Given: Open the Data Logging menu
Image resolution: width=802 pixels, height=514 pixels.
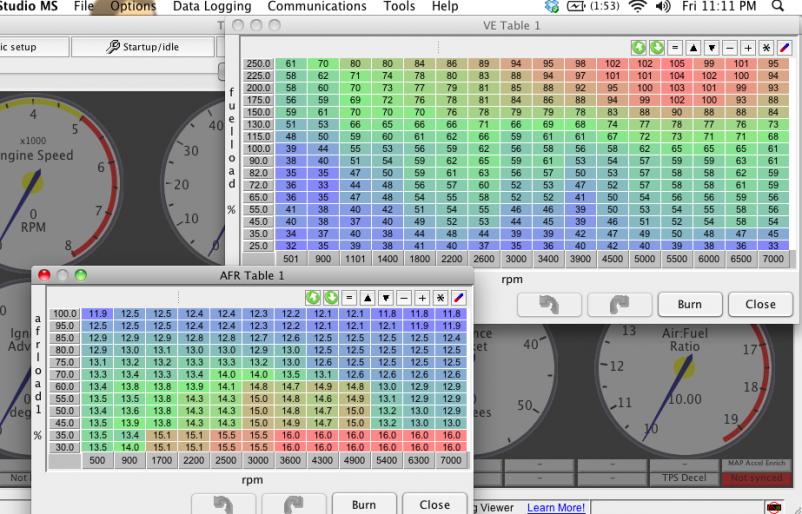Looking at the screenshot, I should coord(212,7).
